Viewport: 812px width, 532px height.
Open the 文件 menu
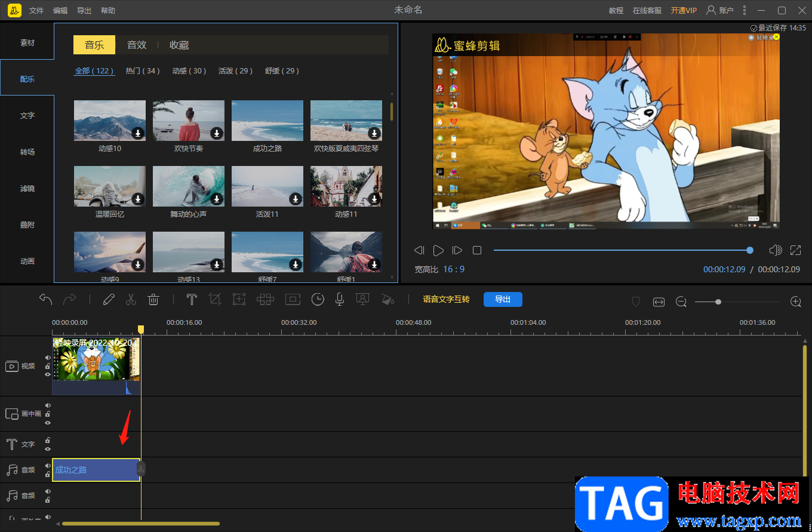36,10
